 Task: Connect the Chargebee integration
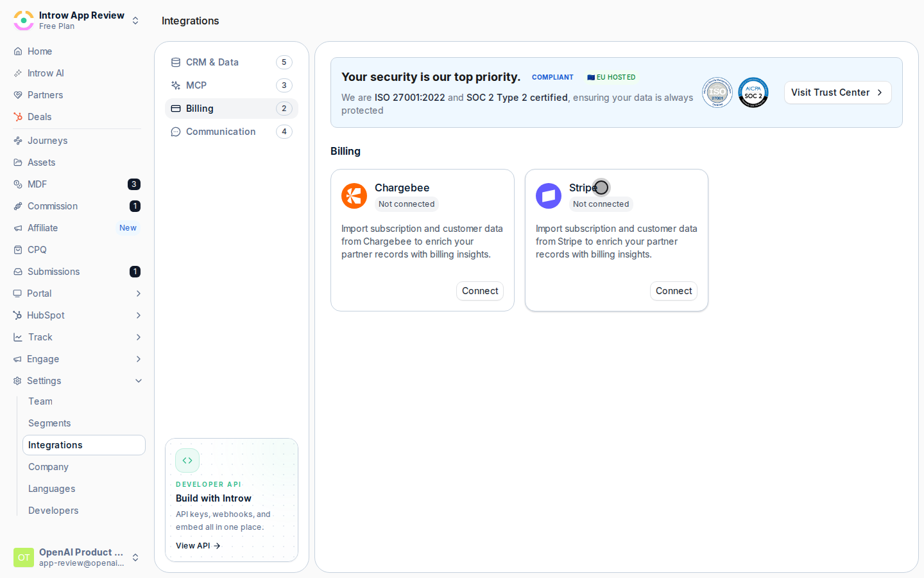click(480, 291)
